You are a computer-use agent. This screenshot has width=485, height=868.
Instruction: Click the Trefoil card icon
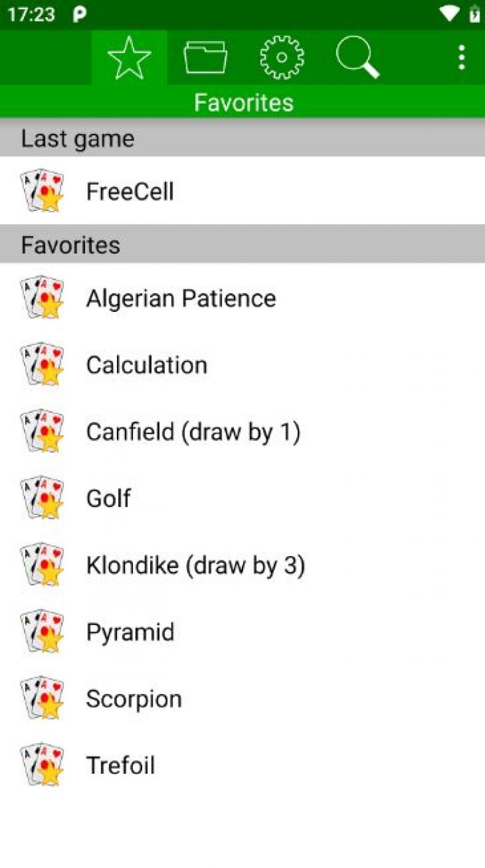pos(42,765)
